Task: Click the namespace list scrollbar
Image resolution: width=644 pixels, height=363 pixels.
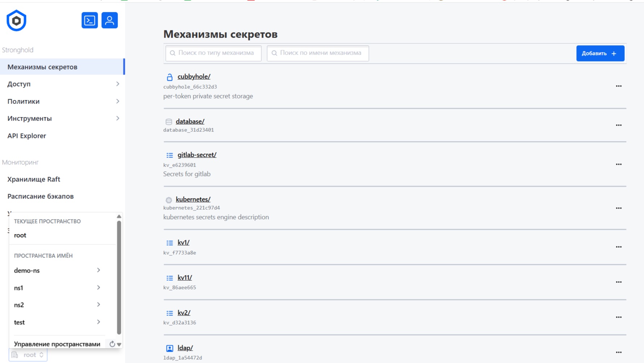Action: point(119,278)
